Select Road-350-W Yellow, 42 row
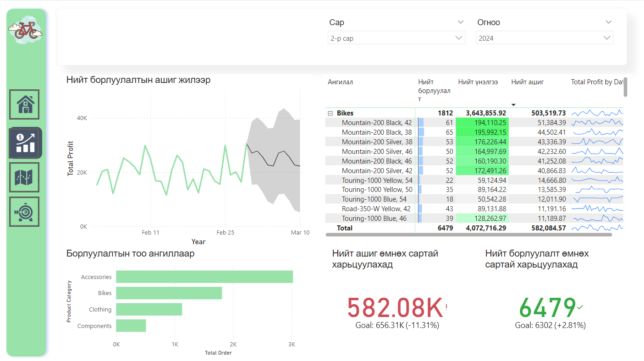The height and width of the screenshot is (361, 644). pos(474,209)
